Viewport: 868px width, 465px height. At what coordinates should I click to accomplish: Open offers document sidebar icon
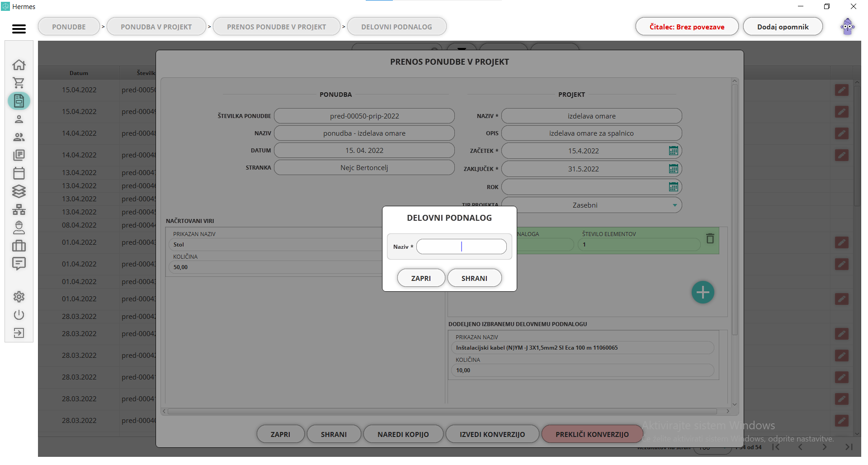(x=19, y=101)
